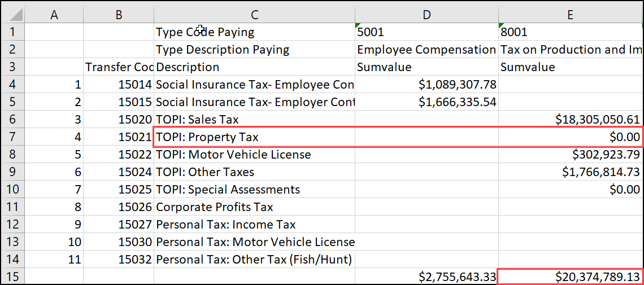Select column B header
644x285 pixels.
tap(119, 14)
